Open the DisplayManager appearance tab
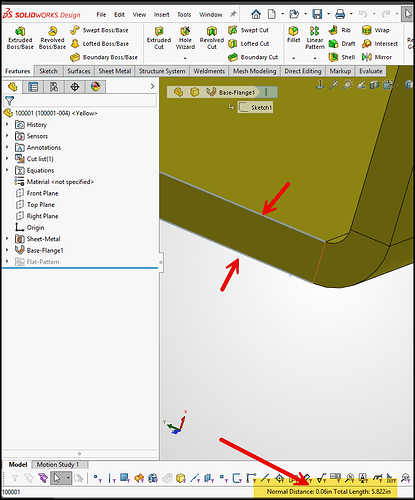415x500 pixels. [95, 87]
